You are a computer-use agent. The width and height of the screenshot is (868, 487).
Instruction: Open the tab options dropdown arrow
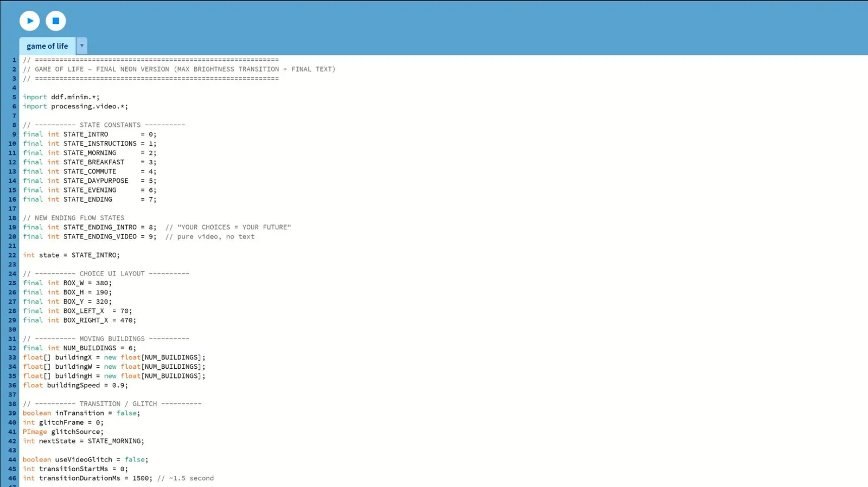pos(81,46)
